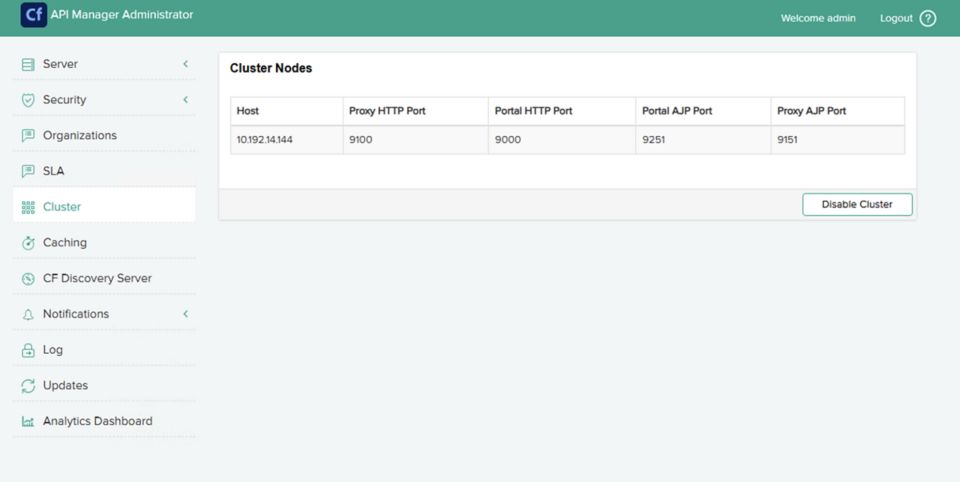Click the Updates refresh icon
Image resolution: width=960 pixels, height=482 pixels.
(x=28, y=386)
